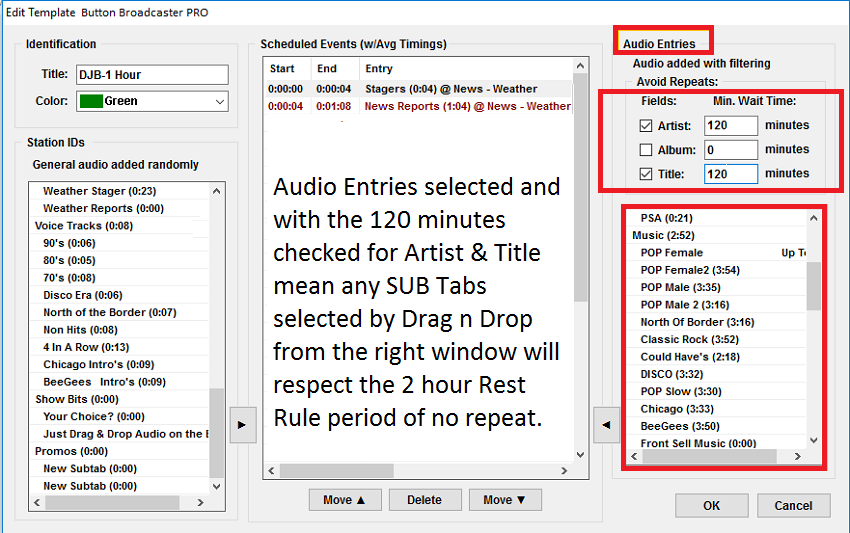The image size is (850, 533).
Task: Click the green color swatch
Action: pos(90,101)
